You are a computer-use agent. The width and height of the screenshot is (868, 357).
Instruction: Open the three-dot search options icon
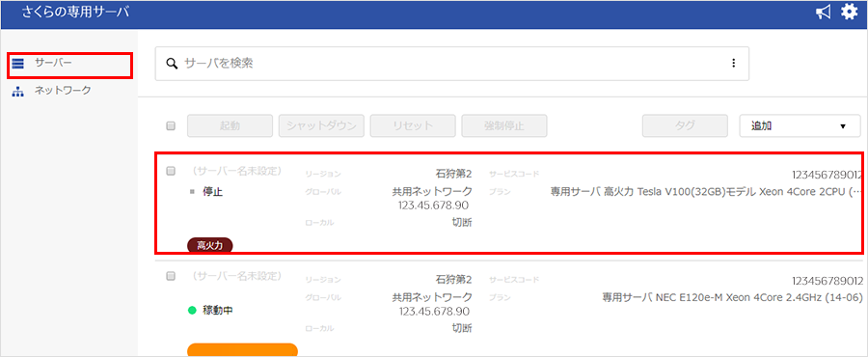click(734, 63)
